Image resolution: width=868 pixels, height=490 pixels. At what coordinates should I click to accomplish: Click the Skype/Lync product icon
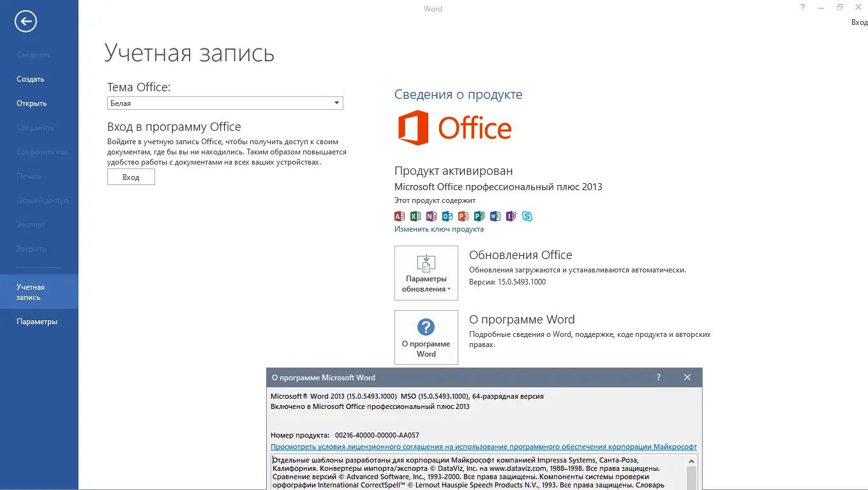(527, 216)
